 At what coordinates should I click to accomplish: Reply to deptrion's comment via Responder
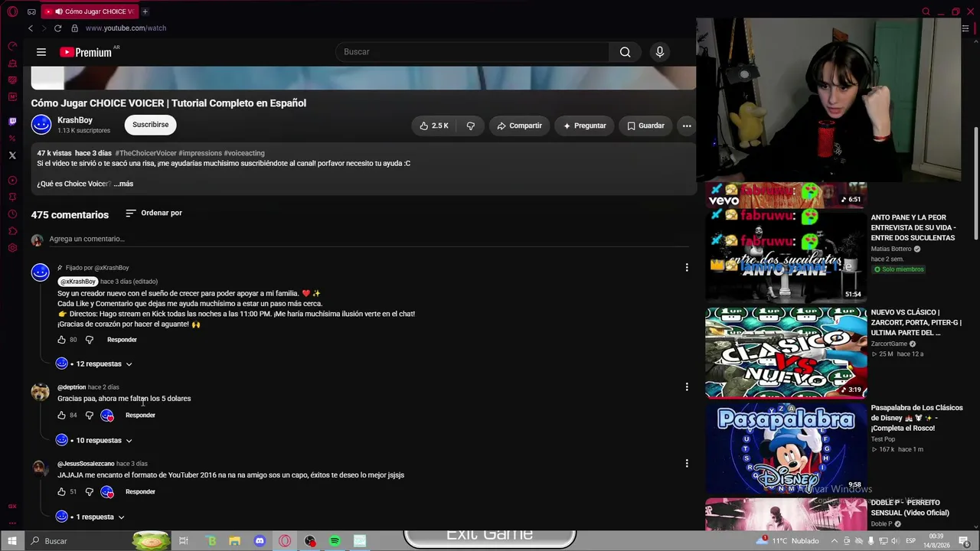[x=140, y=416]
